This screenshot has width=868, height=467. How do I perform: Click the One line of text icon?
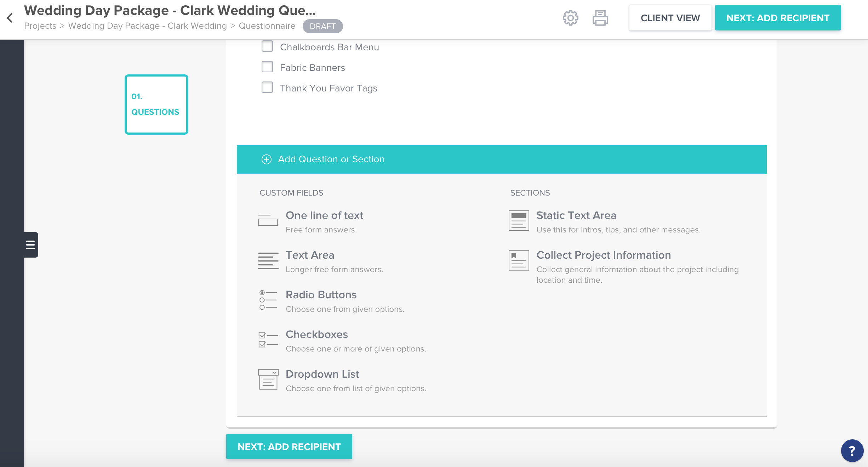click(x=268, y=220)
